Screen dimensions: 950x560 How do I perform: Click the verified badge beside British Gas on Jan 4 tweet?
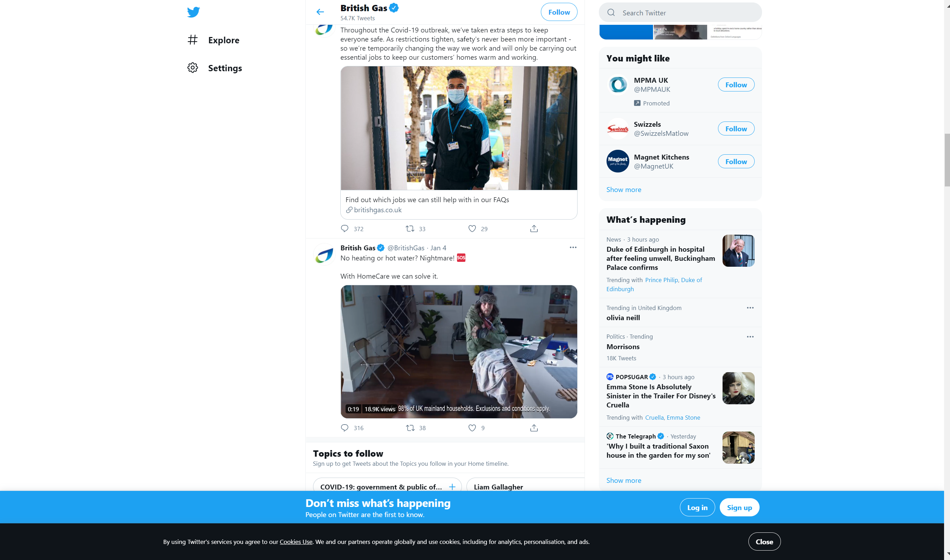click(x=380, y=248)
